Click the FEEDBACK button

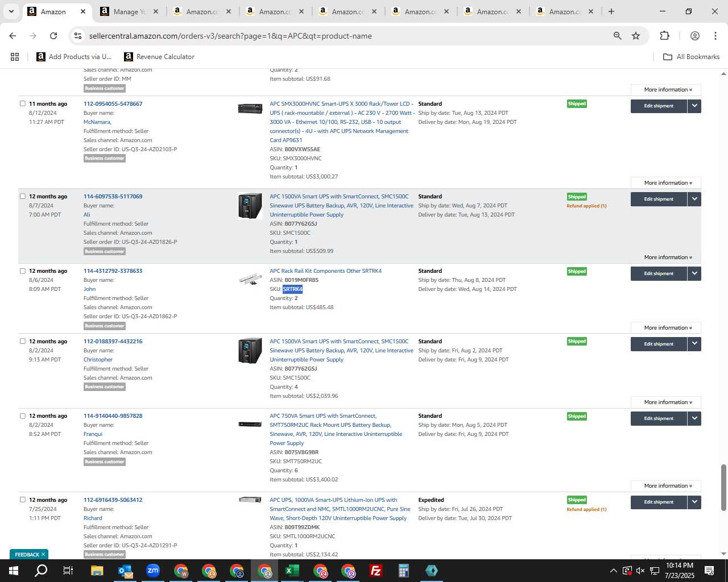click(x=27, y=554)
